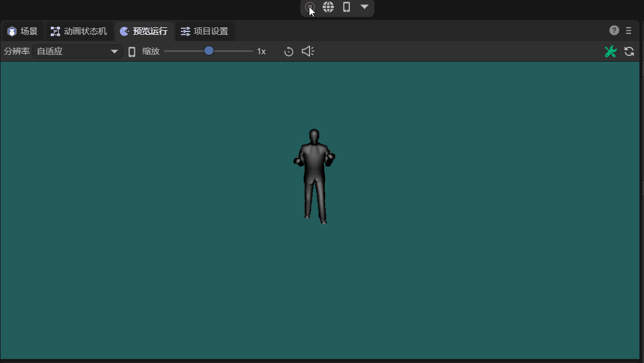Open the panel menu hamburger icon
This screenshot has width=644, height=363.
629,31
